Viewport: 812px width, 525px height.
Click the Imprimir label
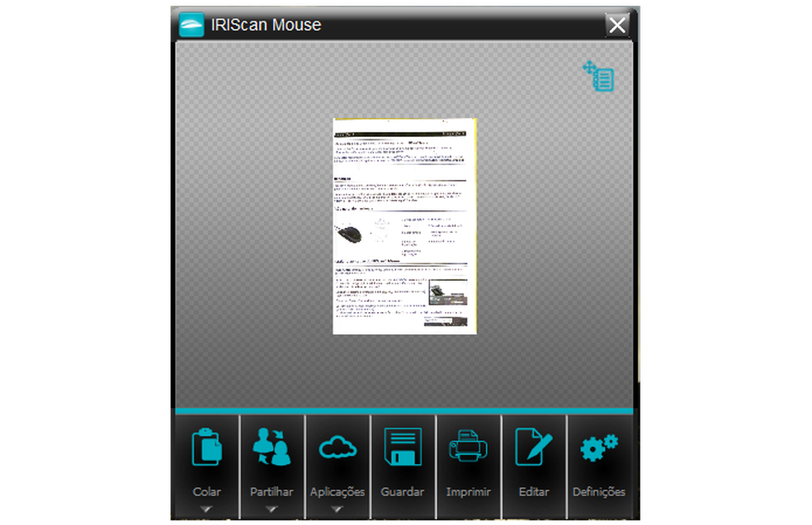pos(468,492)
